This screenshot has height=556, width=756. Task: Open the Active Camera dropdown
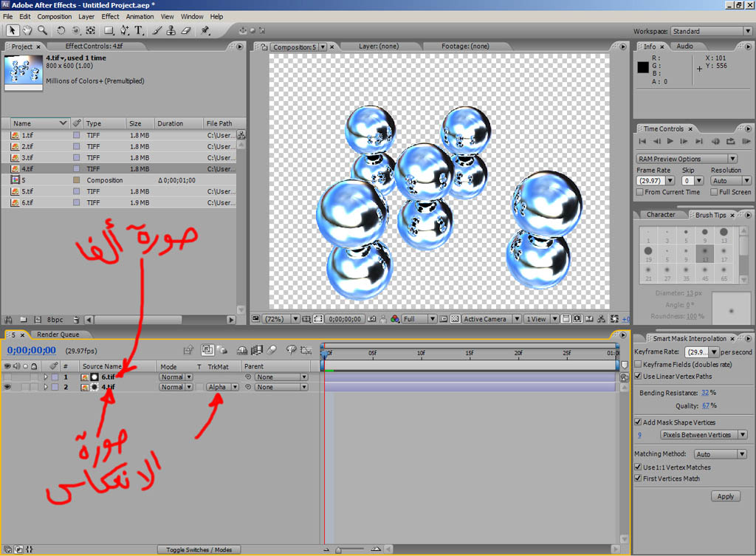491,319
